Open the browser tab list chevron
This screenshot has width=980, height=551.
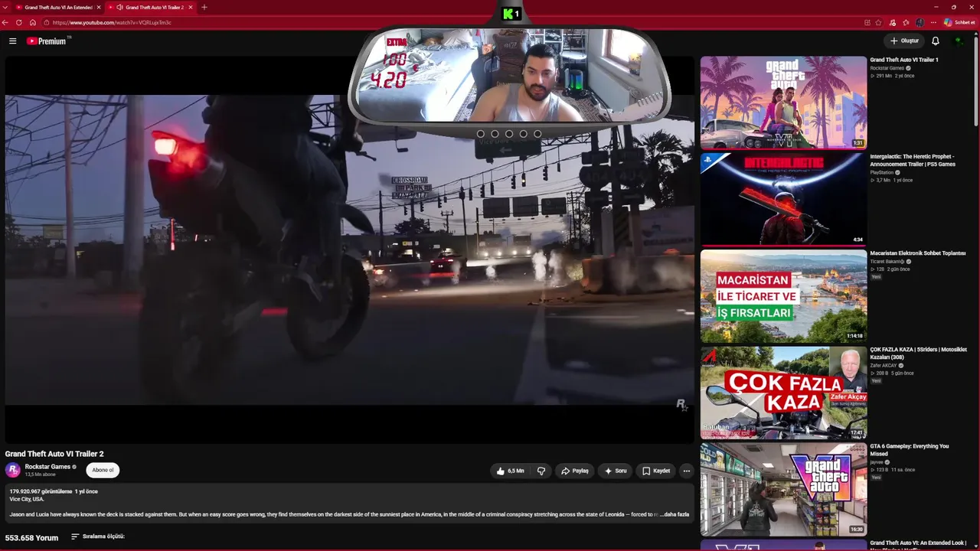click(x=6, y=8)
